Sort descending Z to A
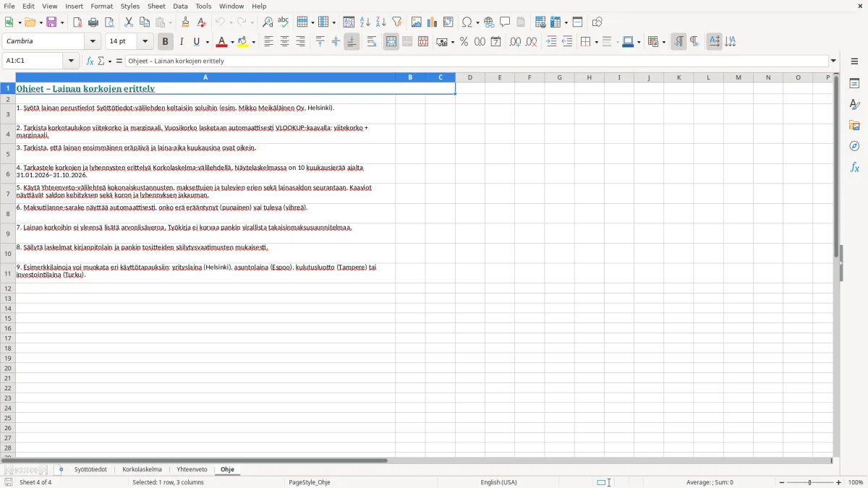Viewport: 868px width, 488px height. 381,22
